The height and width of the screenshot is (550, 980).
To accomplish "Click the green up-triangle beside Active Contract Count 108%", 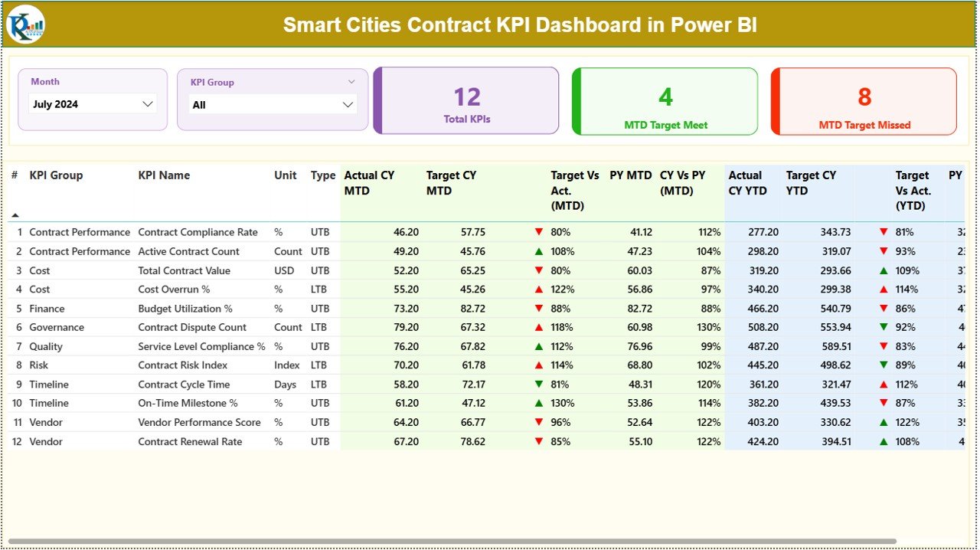I will (540, 250).
